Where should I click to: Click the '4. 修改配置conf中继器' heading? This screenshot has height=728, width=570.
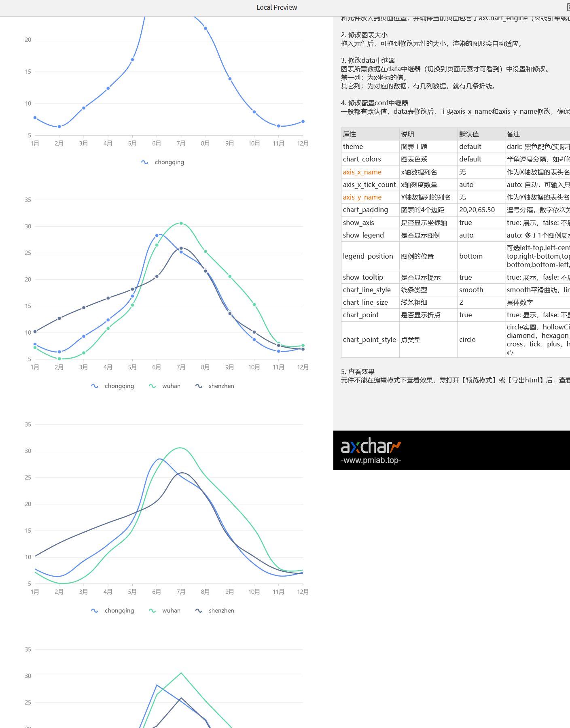375,103
